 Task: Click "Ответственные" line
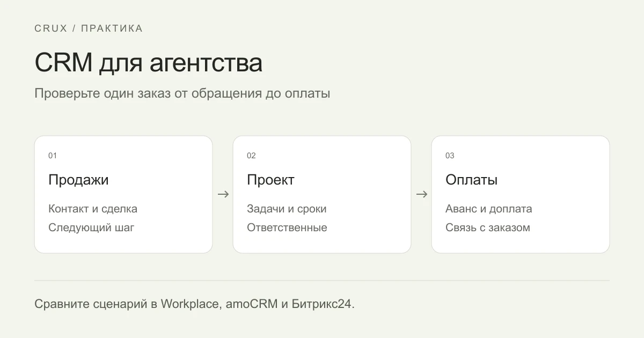pyautogui.click(x=287, y=227)
